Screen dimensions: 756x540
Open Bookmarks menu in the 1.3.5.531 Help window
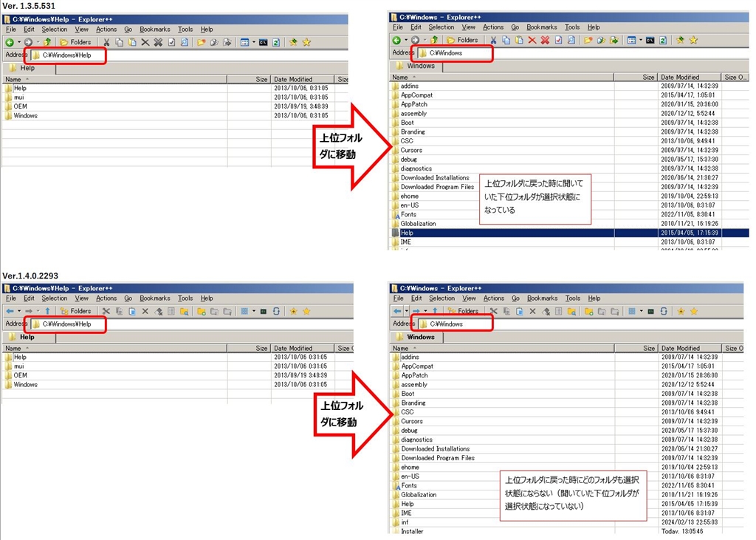[x=155, y=30]
